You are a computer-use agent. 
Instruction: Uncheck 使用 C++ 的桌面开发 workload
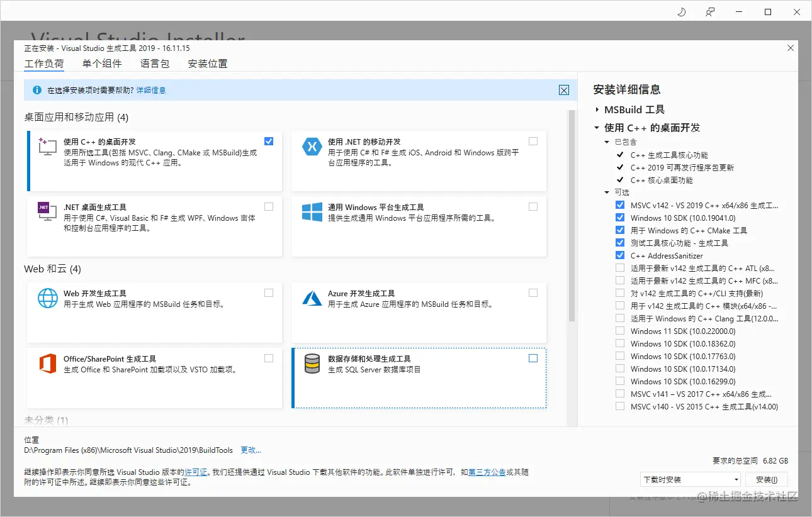(269, 141)
